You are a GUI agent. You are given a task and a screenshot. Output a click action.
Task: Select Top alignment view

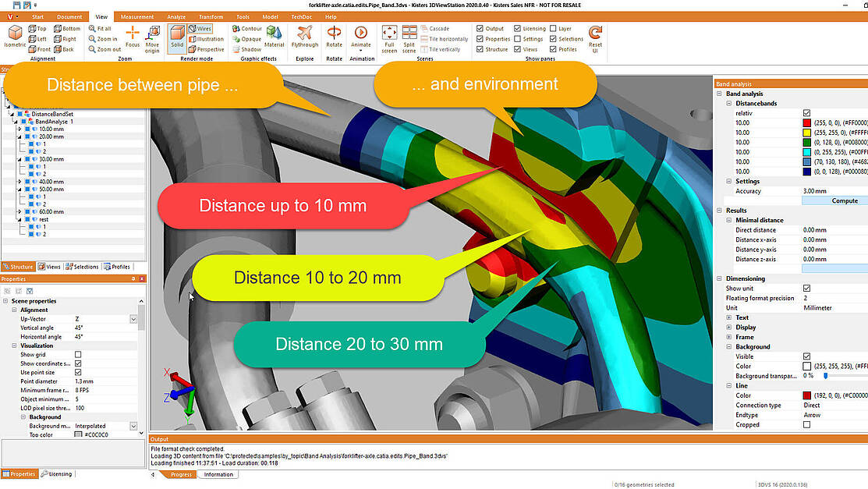pyautogui.click(x=37, y=28)
